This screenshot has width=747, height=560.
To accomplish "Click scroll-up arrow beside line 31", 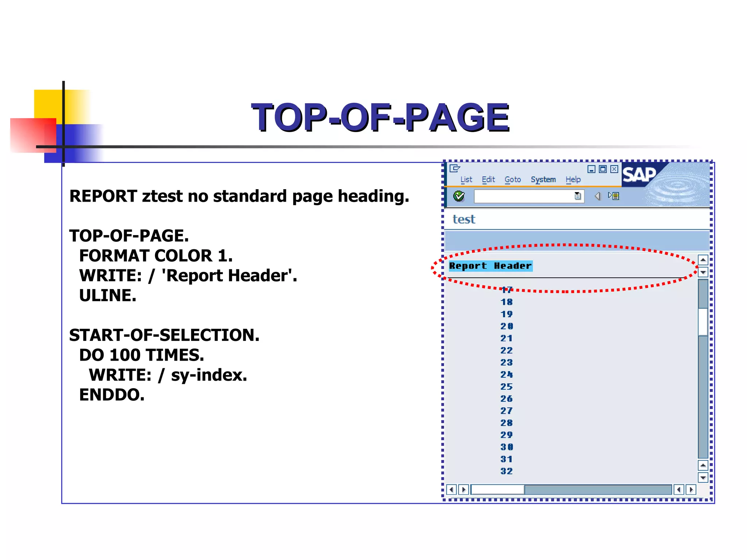I will (703, 465).
